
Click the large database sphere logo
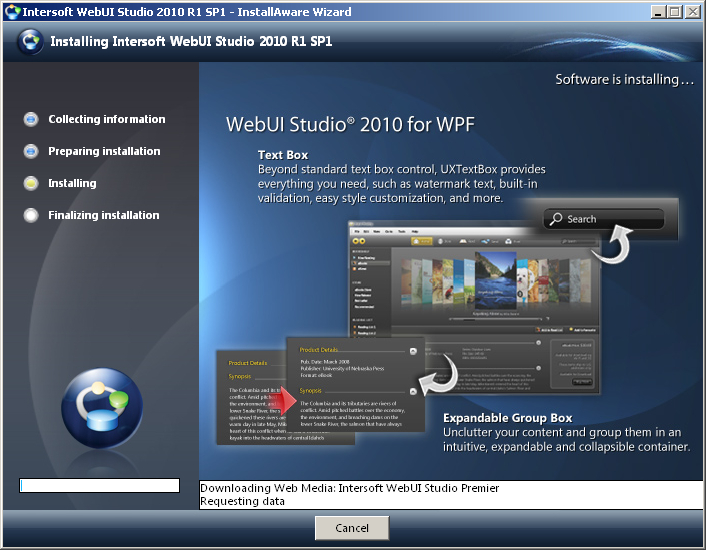[x=102, y=408]
